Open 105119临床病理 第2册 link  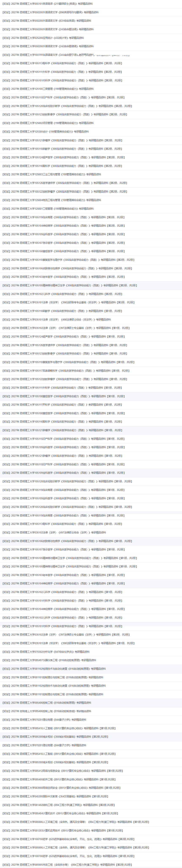tap(64, 217)
